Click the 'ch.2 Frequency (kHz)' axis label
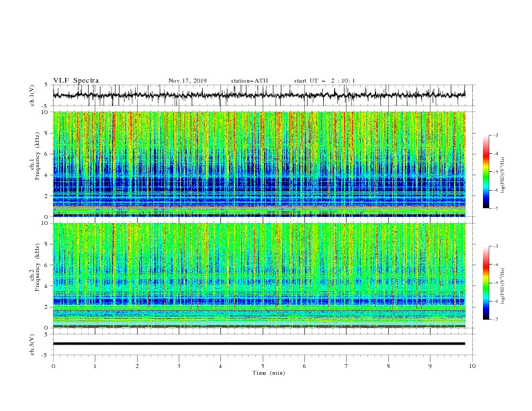This screenshot has width=532, height=411. coord(35,267)
